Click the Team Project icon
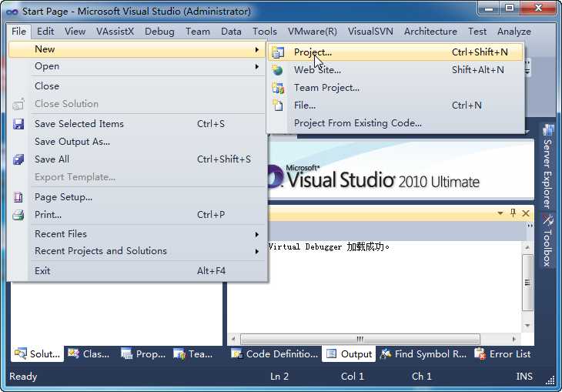562x392 pixels. (278, 88)
